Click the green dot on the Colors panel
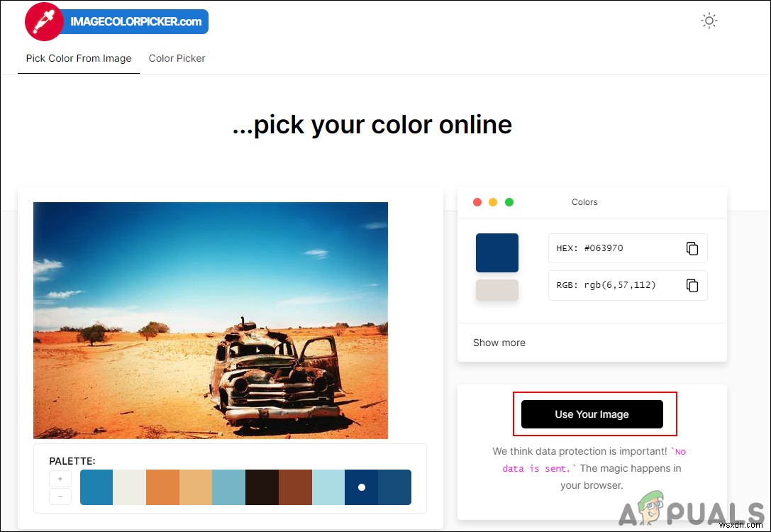 pyautogui.click(x=509, y=201)
